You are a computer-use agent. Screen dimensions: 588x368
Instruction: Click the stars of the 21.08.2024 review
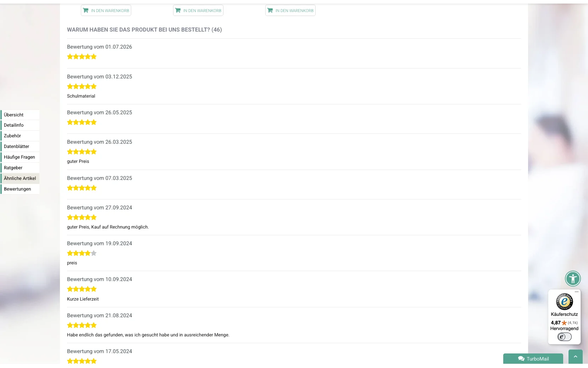coord(82,325)
